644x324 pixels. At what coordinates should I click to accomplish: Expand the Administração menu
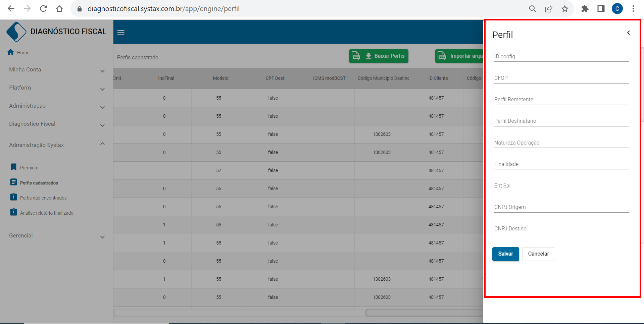(x=57, y=106)
